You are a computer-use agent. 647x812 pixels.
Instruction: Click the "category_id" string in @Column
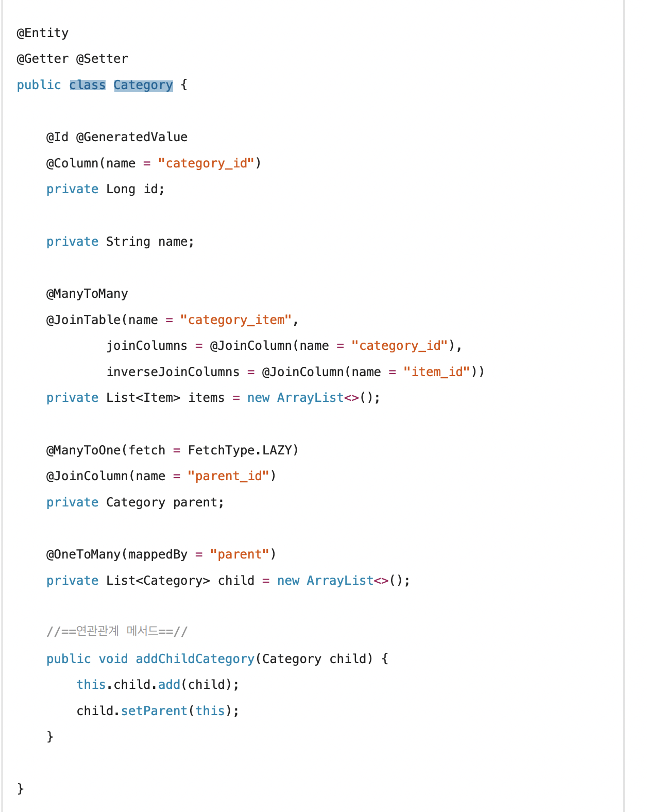click(x=206, y=163)
